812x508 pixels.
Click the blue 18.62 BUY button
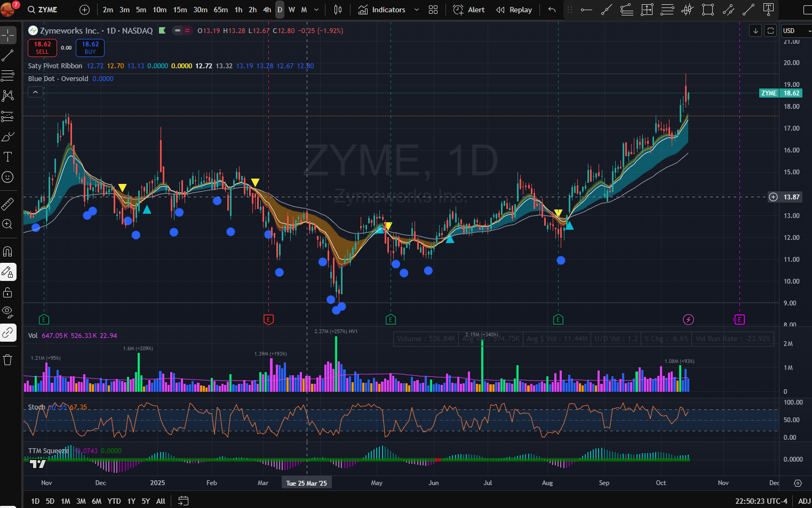click(90, 48)
